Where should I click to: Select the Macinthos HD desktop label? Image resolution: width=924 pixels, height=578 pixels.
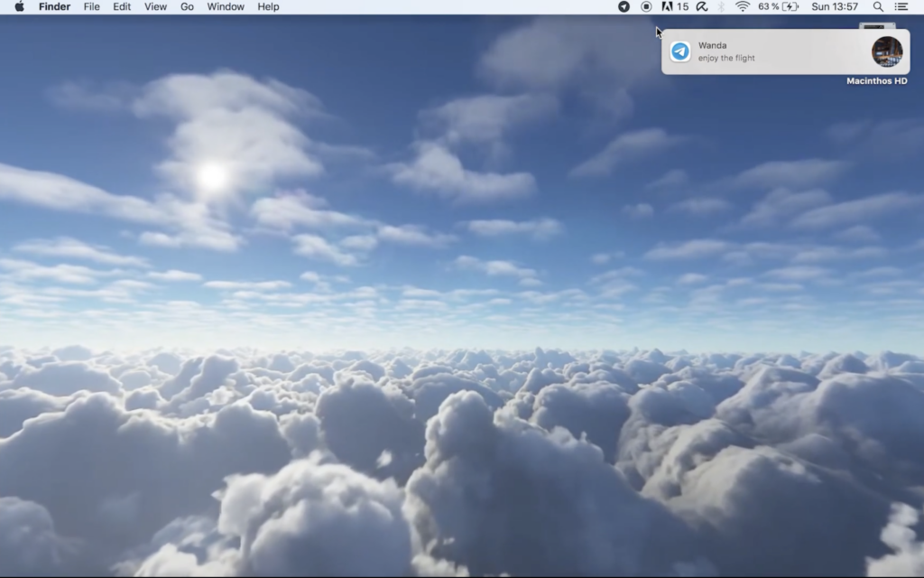[877, 80]
